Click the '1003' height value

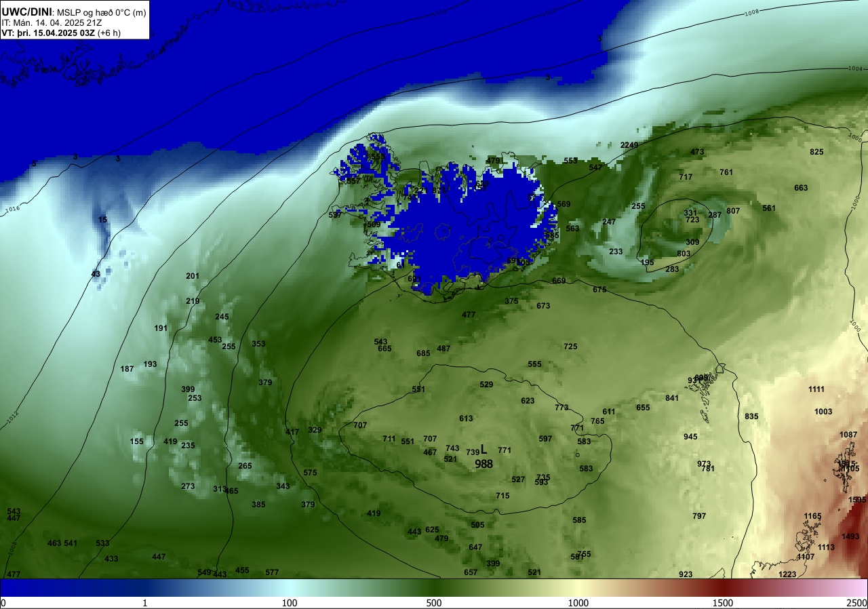[823, 412]
